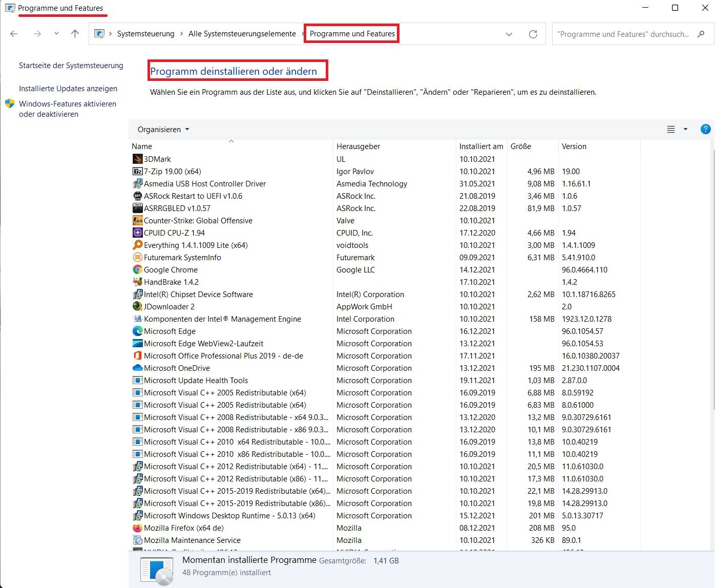715x588 pixels.
Task: Open Windows-Features aktivieren oder deaktivieren link
Action: (x=68, y=109)
